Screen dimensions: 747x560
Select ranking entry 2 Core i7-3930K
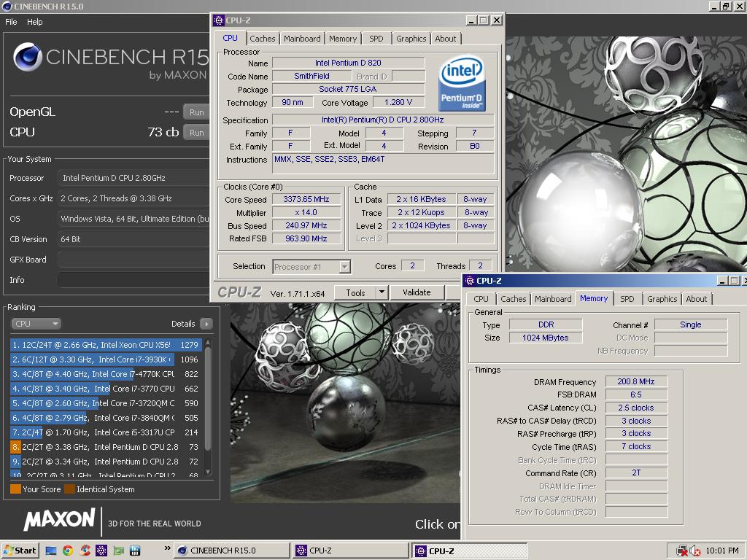pos(106,359)
